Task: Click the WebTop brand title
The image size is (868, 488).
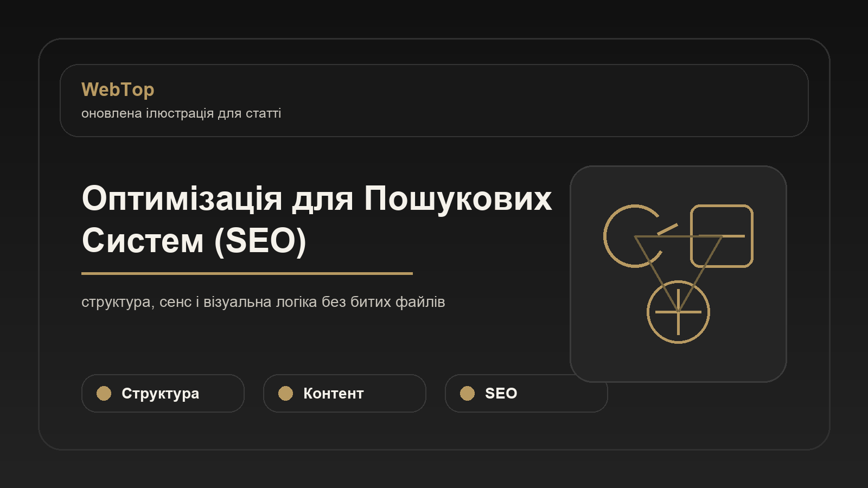Action: [x=118, y=89]
